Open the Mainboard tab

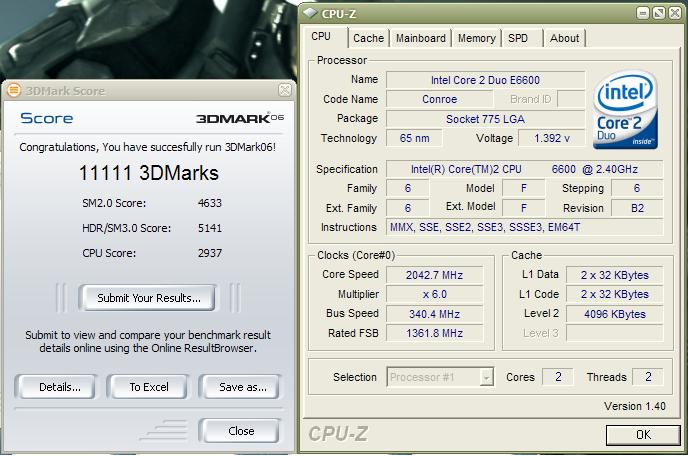[x=421, y=38]
